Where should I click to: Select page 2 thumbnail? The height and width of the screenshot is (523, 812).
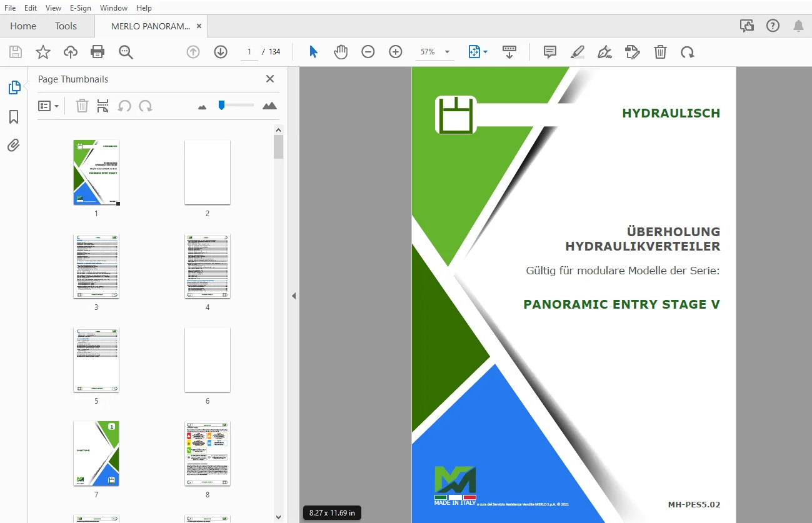208,172
